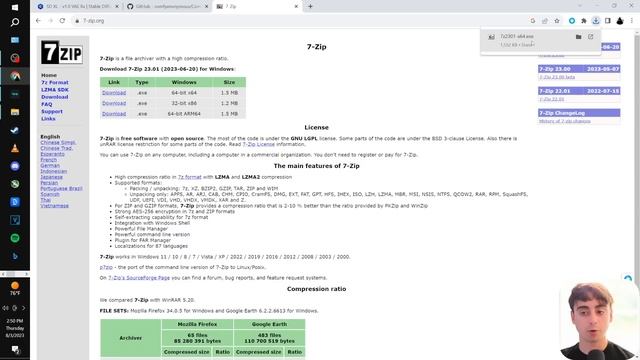This screenshot has width=640, height=360.
Task: Open the notification center icon
Action: pyautogui.click(x=15, y=349)
